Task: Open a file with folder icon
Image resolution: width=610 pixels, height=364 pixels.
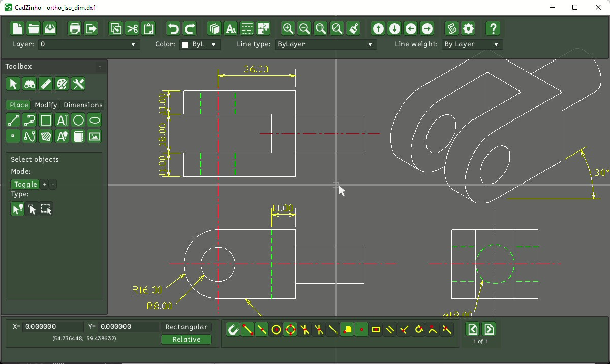Action: click(34, 28)
